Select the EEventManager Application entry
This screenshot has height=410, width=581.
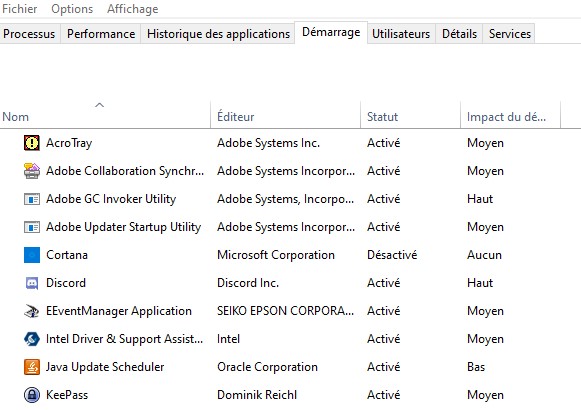coord(119,311)
